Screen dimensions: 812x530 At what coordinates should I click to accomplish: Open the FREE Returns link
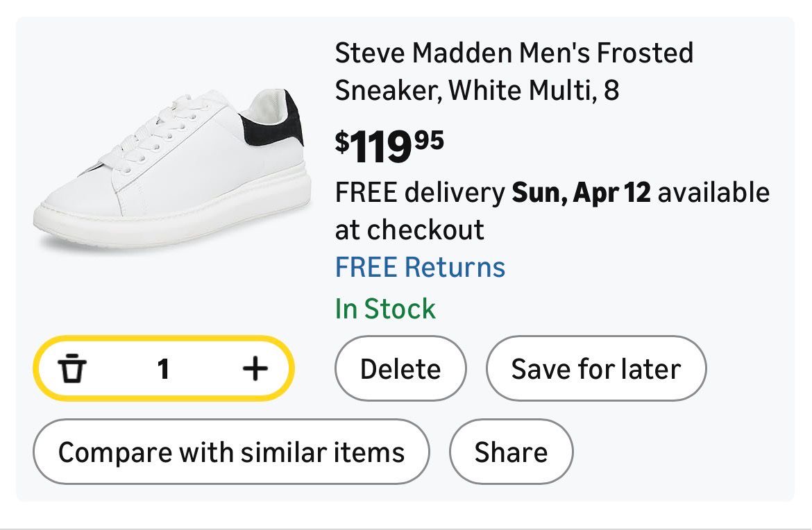[x=420, y=267]
